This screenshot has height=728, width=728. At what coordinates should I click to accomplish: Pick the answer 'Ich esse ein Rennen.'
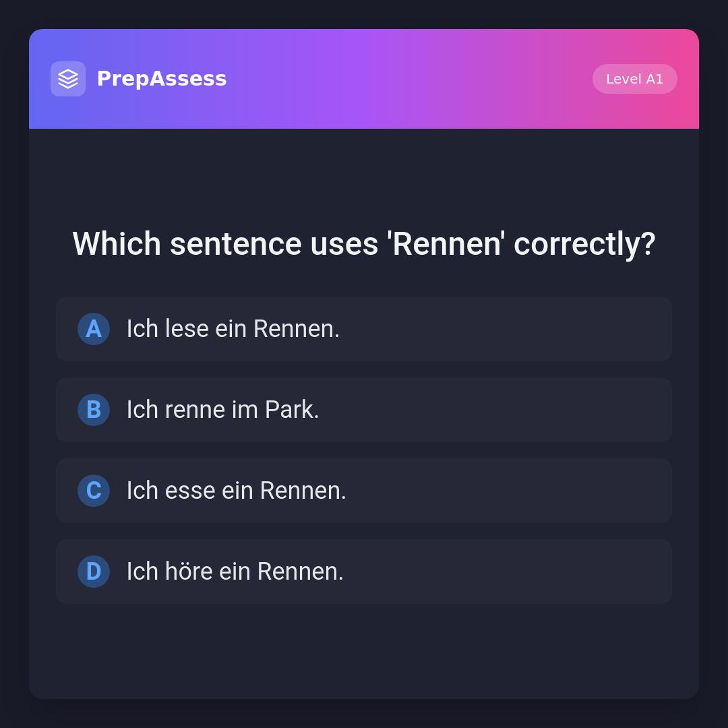coord(364,491)
